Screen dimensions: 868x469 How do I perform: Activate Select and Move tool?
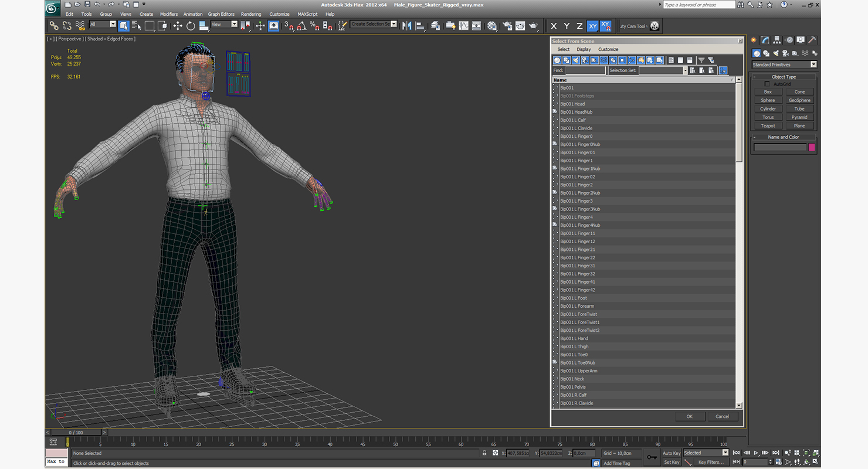(x=178, y=25)
